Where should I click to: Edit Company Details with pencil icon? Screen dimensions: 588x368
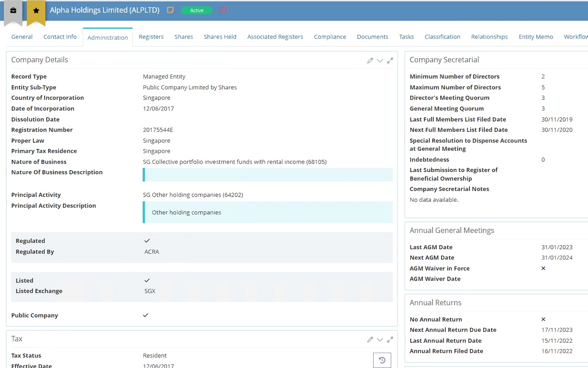click(x=370, y=61)
